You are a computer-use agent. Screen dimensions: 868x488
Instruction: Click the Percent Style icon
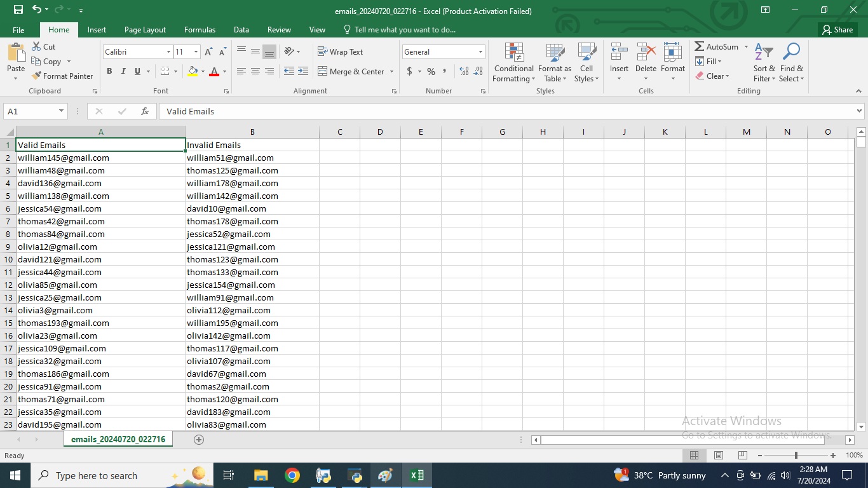pos(431,72)
